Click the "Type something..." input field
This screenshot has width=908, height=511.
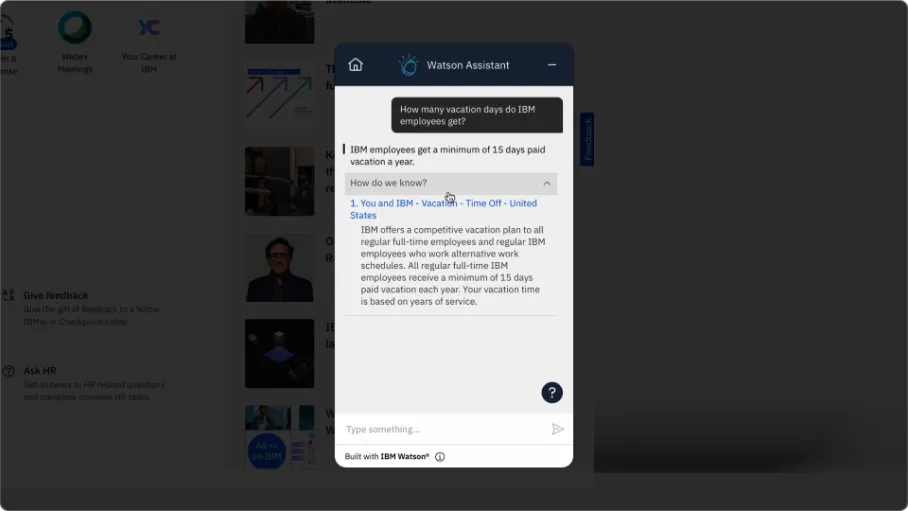445,429
